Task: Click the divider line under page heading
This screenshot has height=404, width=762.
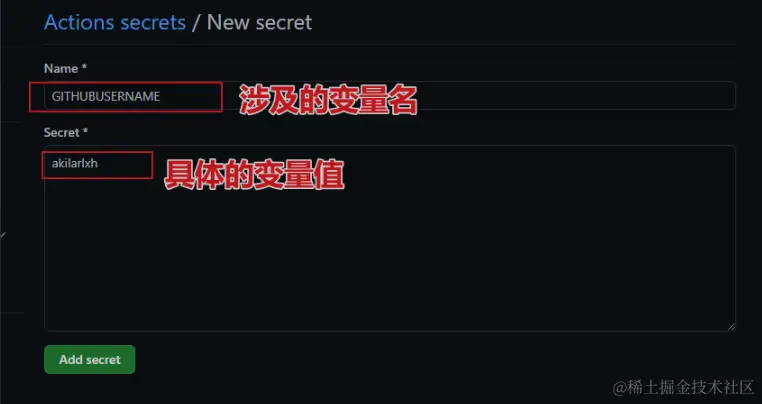Action: tap(390, 45)
